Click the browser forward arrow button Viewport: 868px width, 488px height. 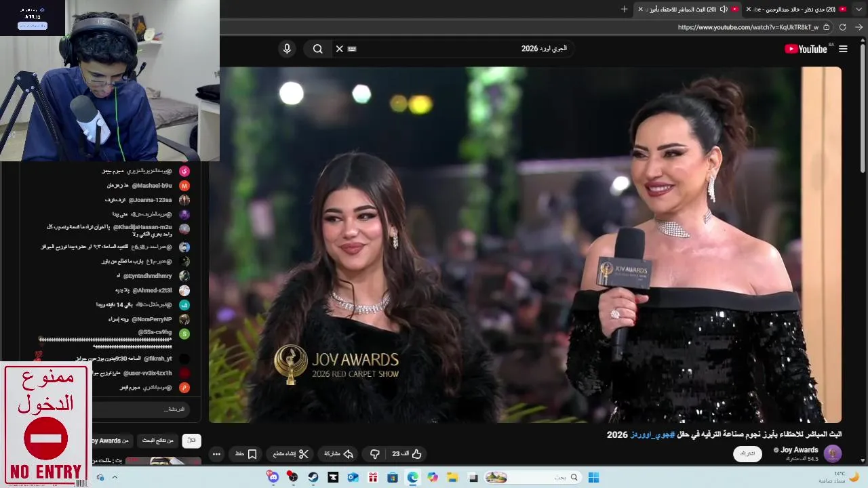point(859,27)
